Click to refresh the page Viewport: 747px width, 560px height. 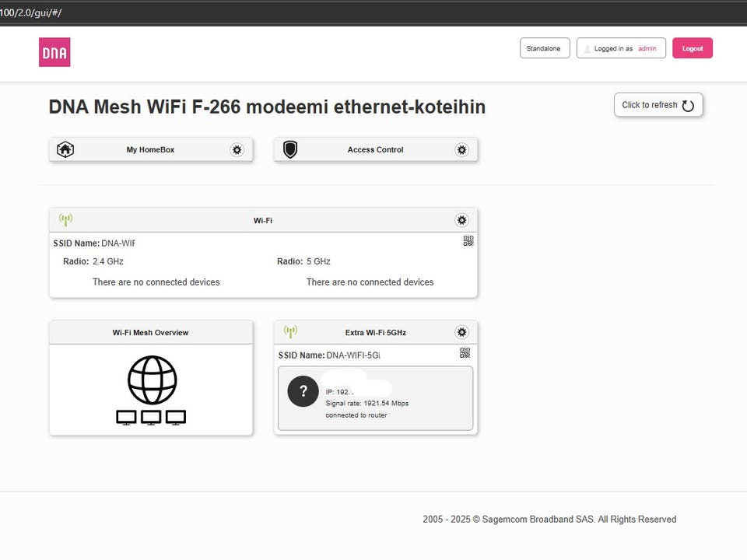click(x=658, y=105)
